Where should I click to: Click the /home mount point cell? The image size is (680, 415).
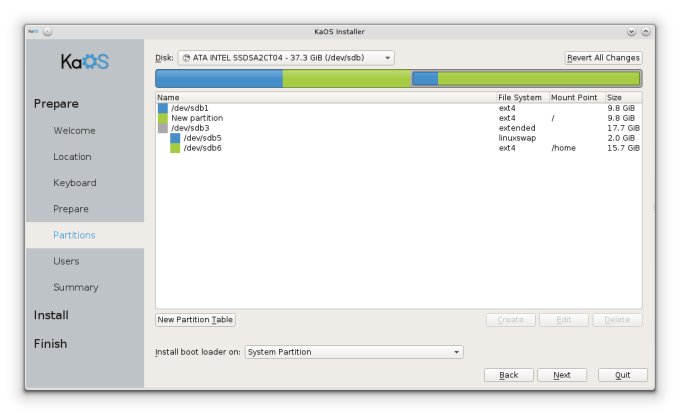click(563, 148)
